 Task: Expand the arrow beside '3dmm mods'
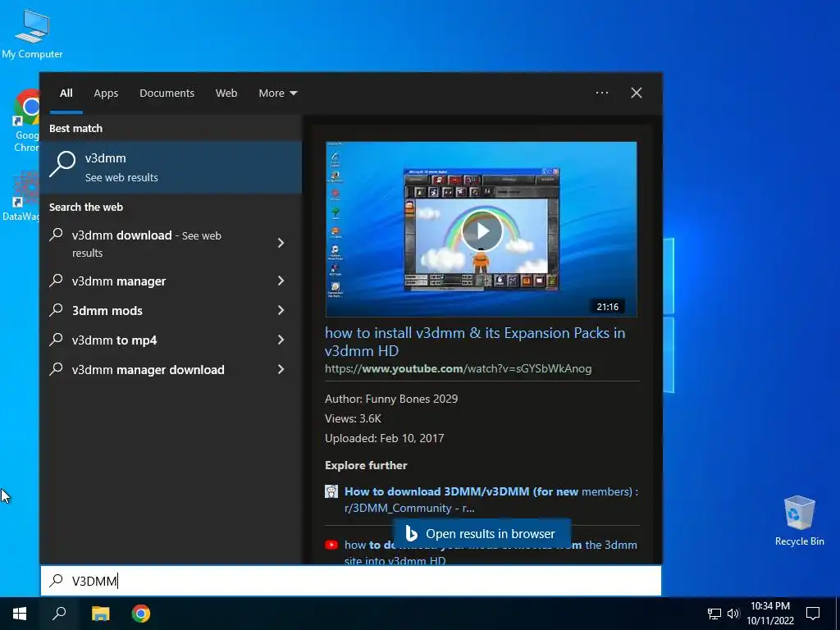pos(281,310)
